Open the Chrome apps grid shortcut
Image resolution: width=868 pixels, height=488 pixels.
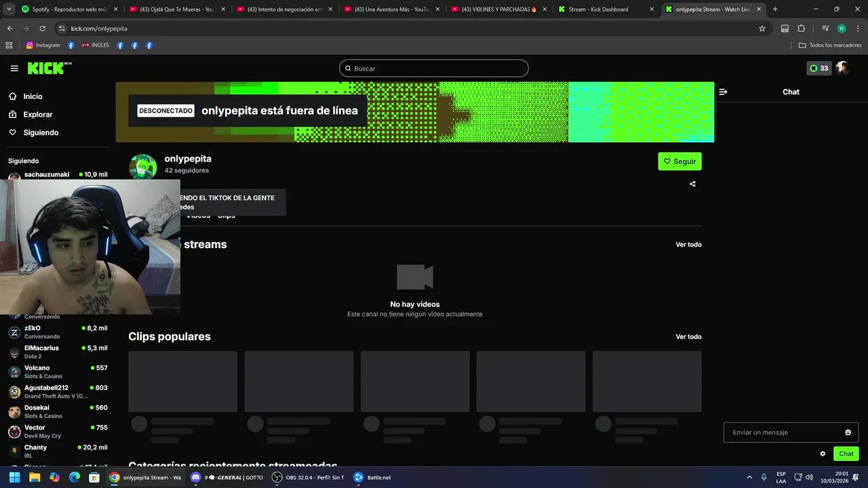tap(9, 45)
